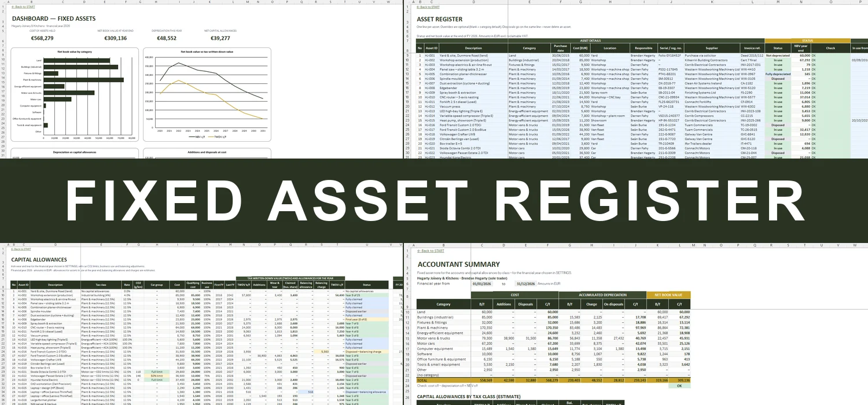The width and height of the screenshot is (868, 405).
Task: Select column D header in the Asset Register sheet
Action: [473, 2]
